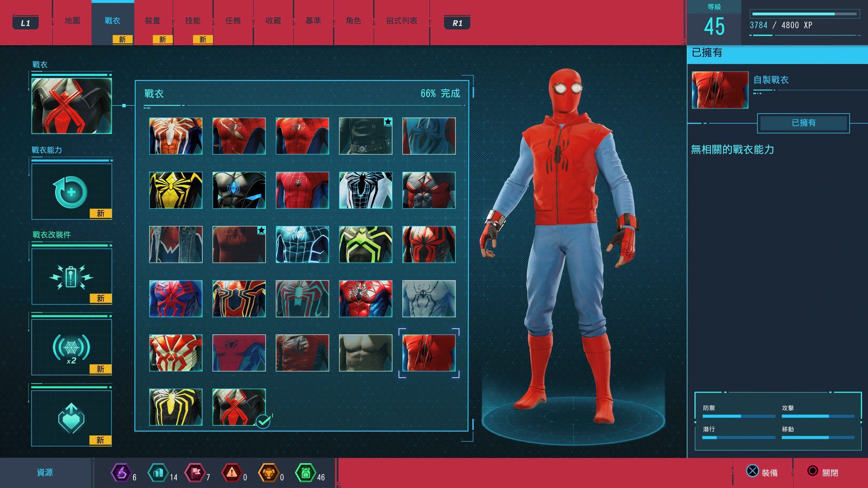Viewport: 868px width, 488px height.
Task: Select the web x2 suit mod
Action: point(71,347)
